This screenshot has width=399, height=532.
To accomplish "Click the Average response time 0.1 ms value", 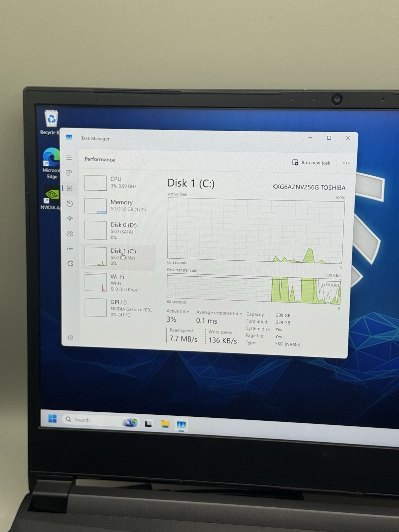I will [x=206, y=321].
